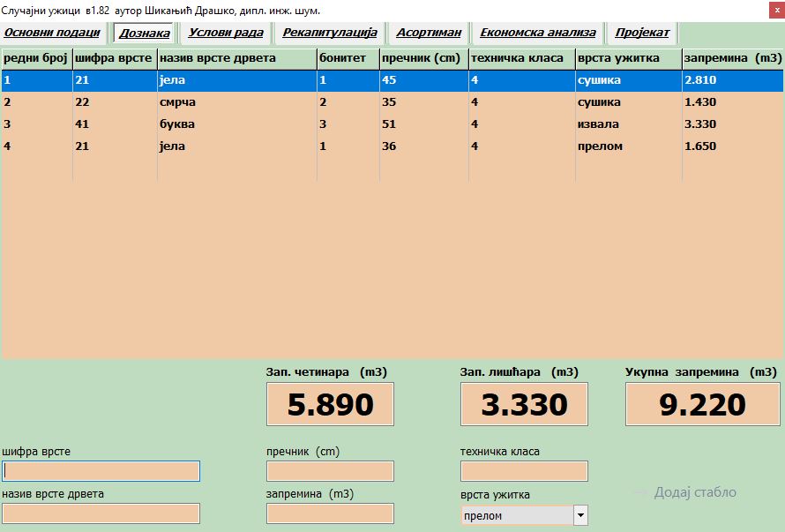Switch to the Дознака tab
The height and width of the screenshot is (532, 785).
[x=144, y=34]
